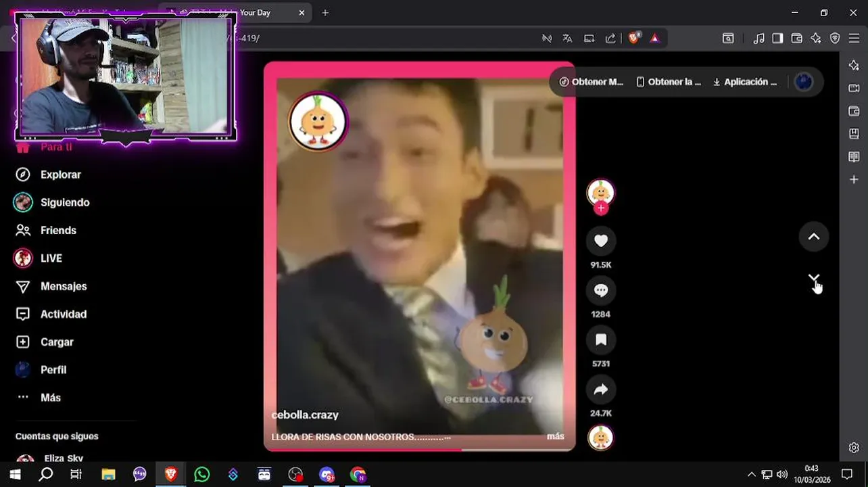Open the Windows Start menu
868x487 pixels.
[x=15, y=475]
